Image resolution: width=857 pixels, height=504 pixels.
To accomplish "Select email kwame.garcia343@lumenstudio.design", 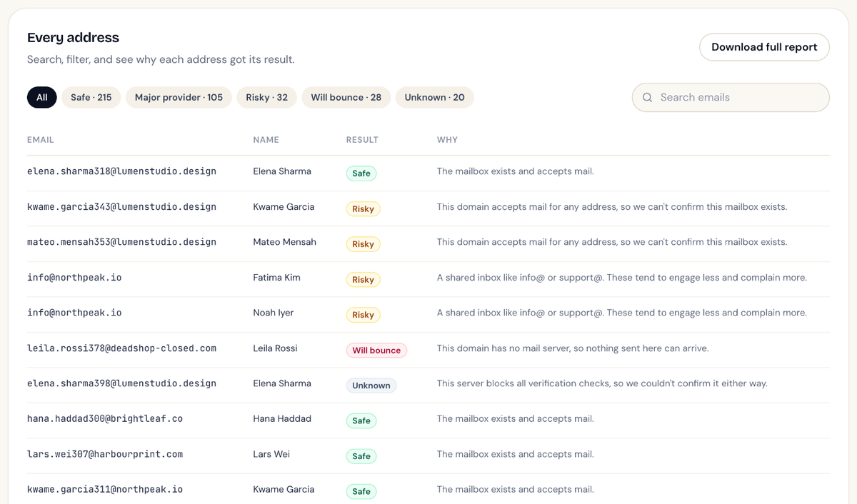I will coord(121,207).
